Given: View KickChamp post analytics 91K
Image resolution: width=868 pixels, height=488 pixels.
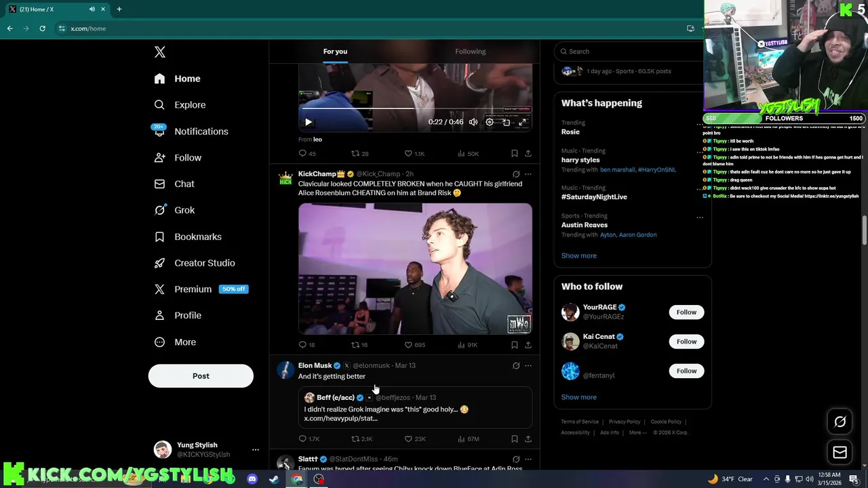Looking at the screenshot, I should [468, 345].
